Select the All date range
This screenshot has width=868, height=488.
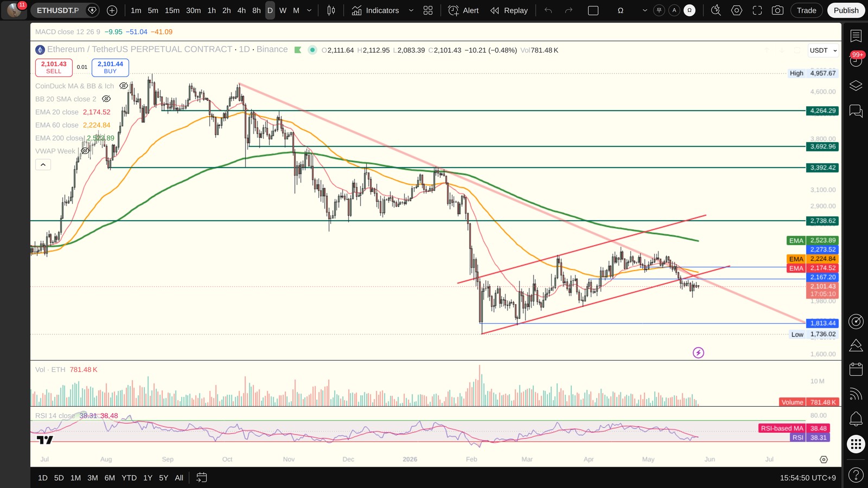179,478
